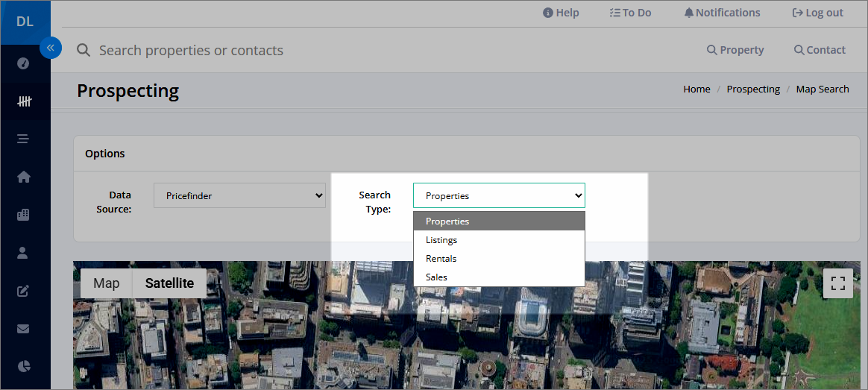Open the person contacts icon in the sidebar

tap(22, 253)
